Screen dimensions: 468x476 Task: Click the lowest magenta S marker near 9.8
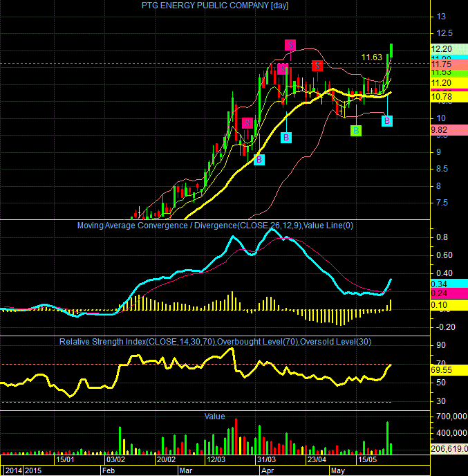247,123
